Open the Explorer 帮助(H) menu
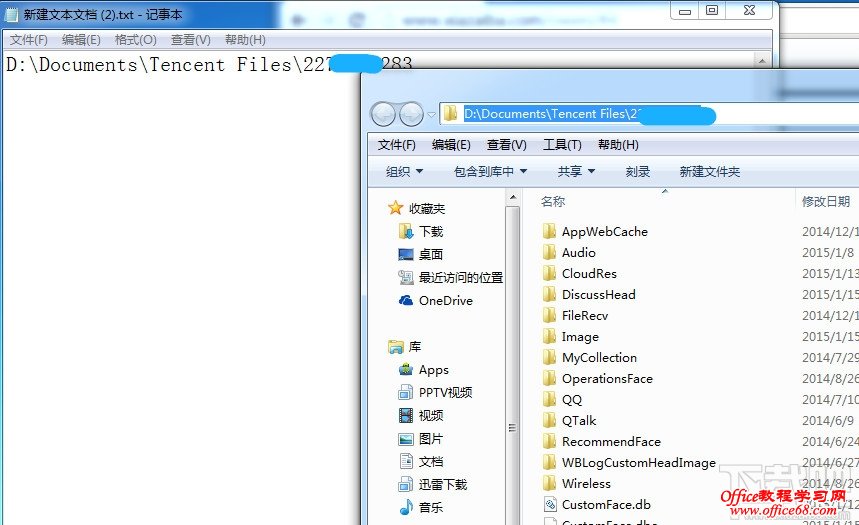The image size is (859, 525). [618, 145]
